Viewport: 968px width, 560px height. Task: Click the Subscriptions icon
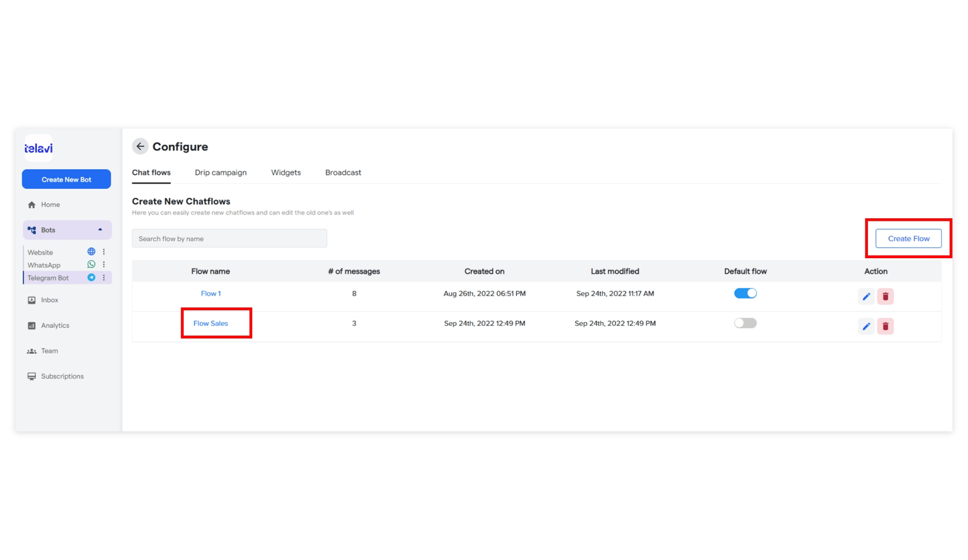click(32, 376)
